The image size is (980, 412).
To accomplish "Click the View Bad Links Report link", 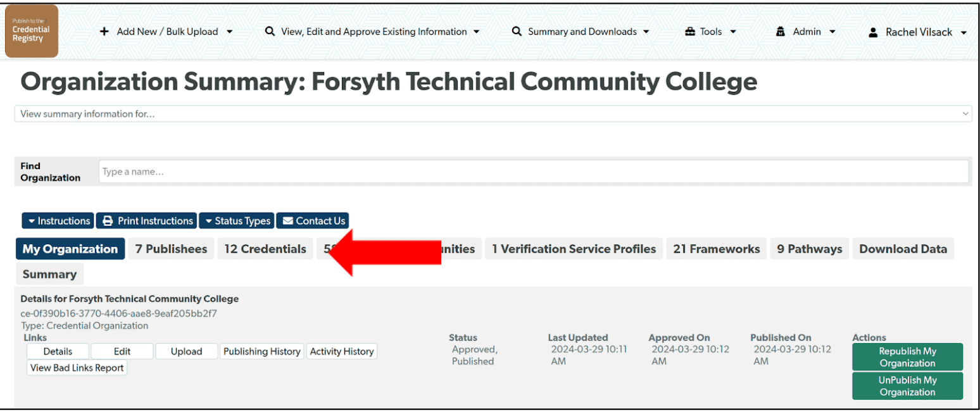I will pos(76,367).
